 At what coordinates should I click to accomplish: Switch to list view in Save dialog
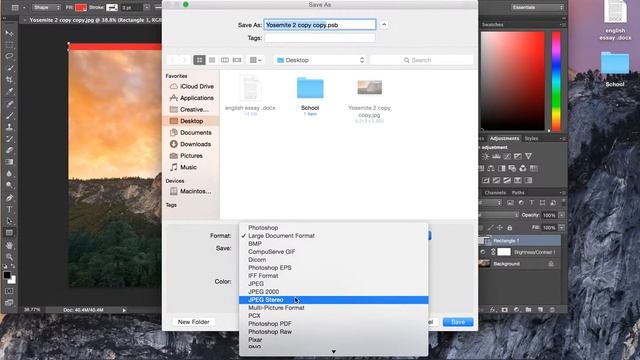point(212,60)
